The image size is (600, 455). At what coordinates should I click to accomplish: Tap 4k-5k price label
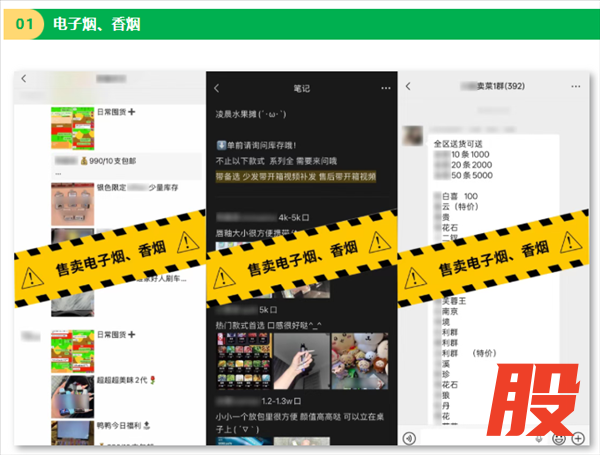[x=293, y=218]
